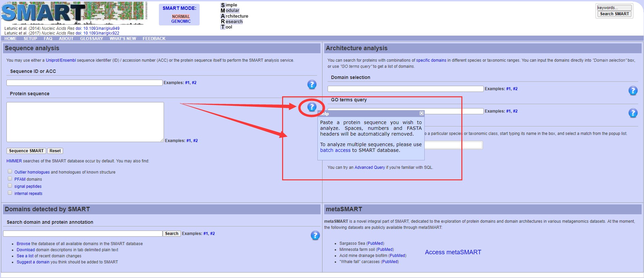The height and width of the screenshot is (278, 644).
Task: Focus the keywords search field
Action: [x=614, y=7]
